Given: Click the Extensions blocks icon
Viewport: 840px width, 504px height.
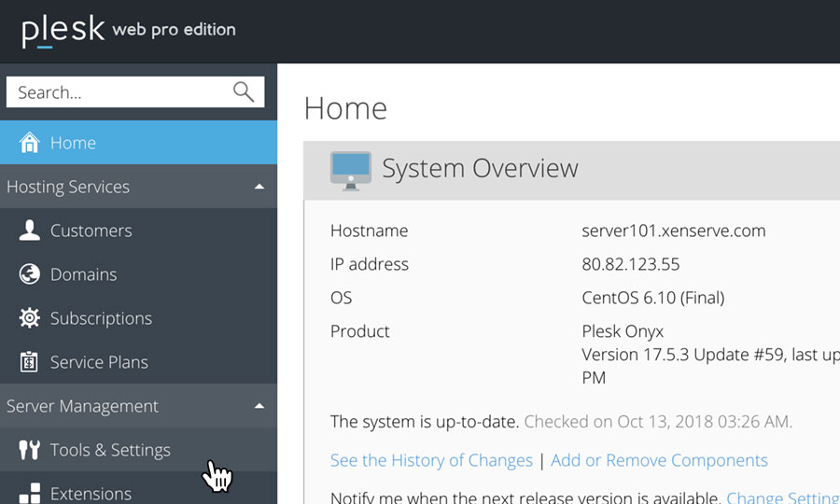Looking at the screenshot, I should [30, 494].
